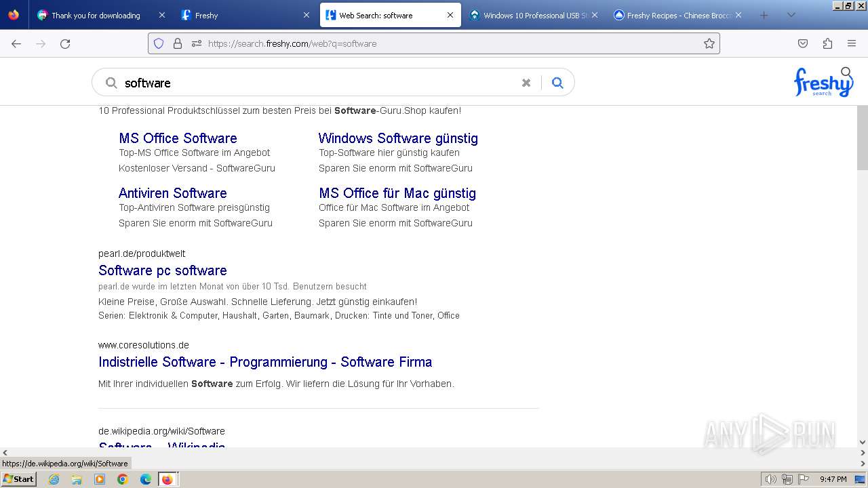Close the Web Search: software tab
The image size is (868, 488).
pos(450,15)
